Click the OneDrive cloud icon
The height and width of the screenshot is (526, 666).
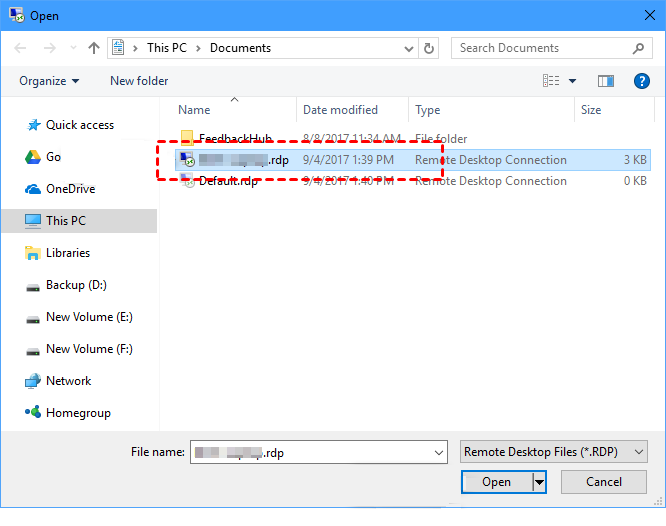coord(33,189)
